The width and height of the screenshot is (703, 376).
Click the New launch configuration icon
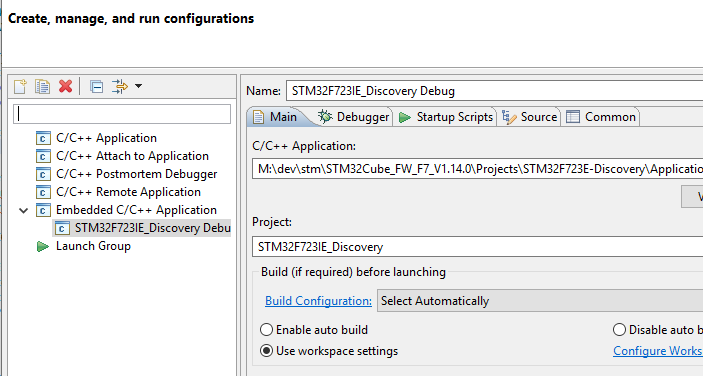[x=20, y=86]
